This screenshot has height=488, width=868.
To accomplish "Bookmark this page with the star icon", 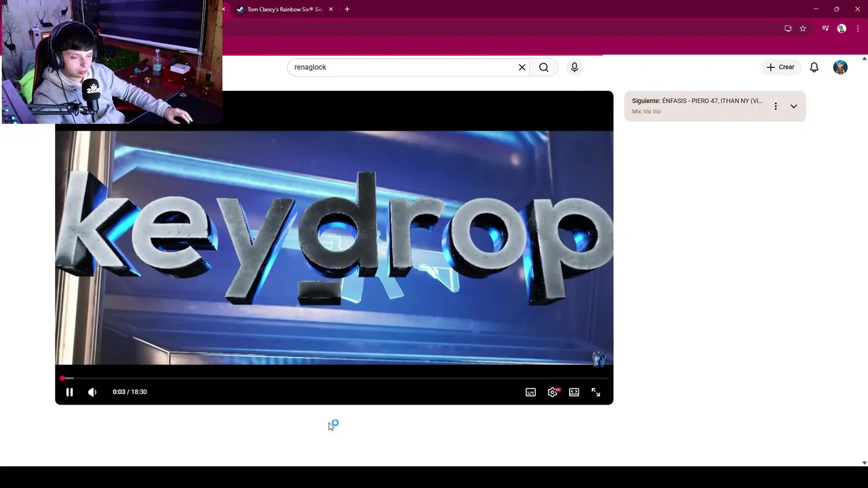I will pos(803,28).
